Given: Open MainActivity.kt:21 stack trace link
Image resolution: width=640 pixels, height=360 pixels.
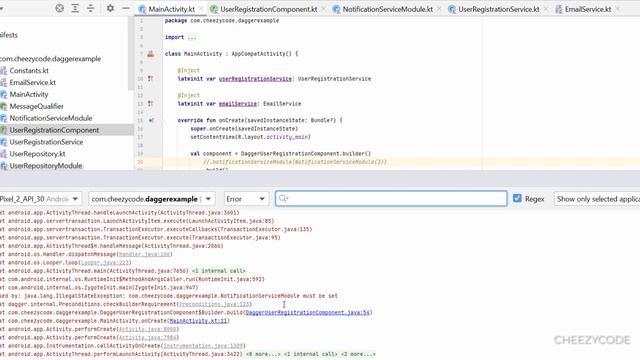Looking at the screenshot, I should pyautogui.click(x=198, y=321).
